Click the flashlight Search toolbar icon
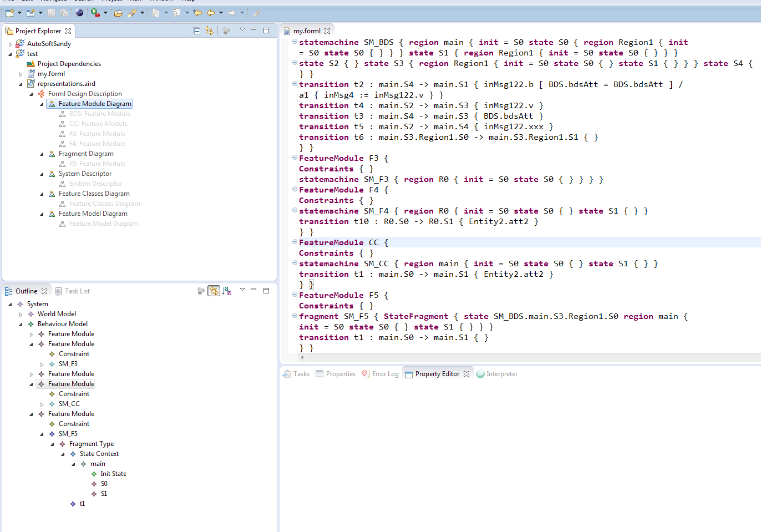Screen dimensions: 761x532 (132, 13)
